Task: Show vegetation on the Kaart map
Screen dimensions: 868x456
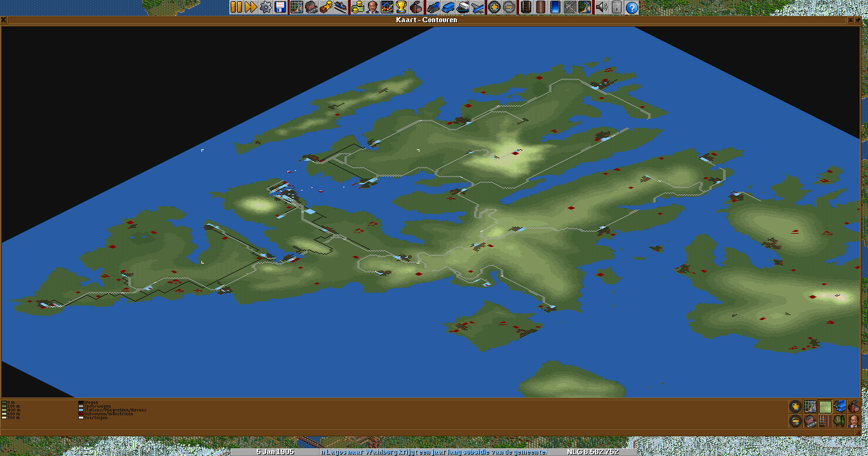Action: (x=839, y=421)
